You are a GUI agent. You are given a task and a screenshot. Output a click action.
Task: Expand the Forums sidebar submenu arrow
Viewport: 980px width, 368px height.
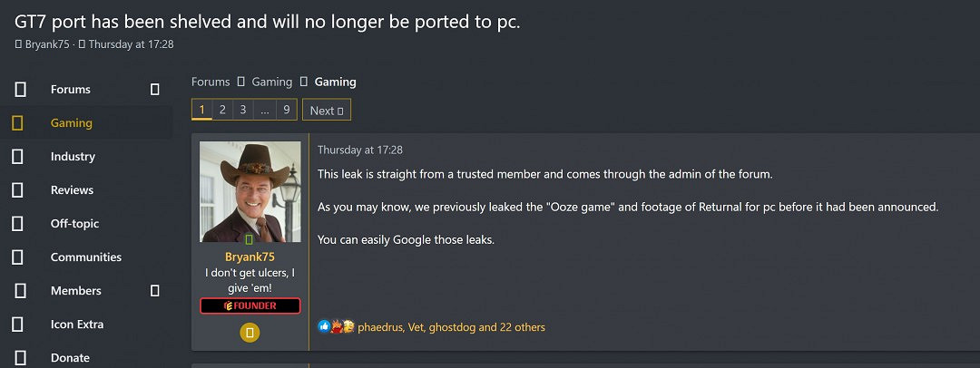(154, 90)
